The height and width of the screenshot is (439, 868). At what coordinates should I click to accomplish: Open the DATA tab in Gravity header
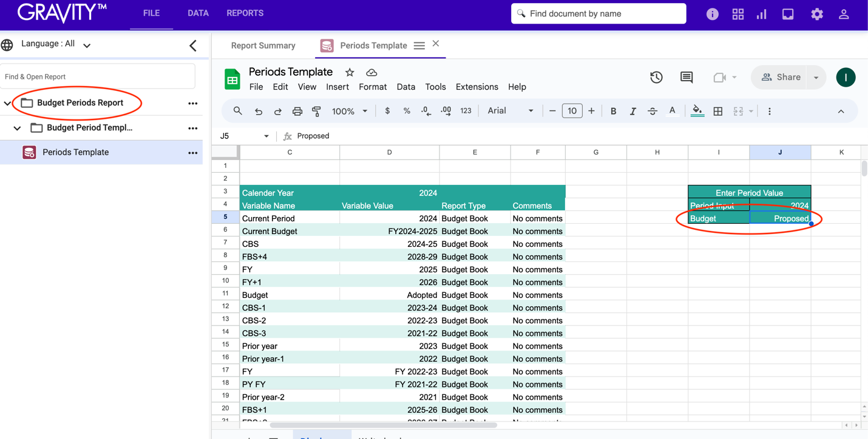(198, 13)
